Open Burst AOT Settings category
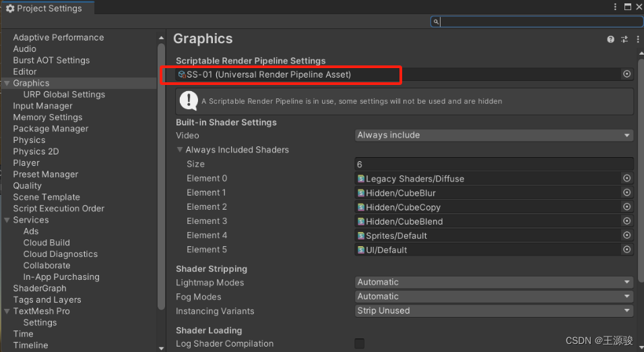 (51, 61)
